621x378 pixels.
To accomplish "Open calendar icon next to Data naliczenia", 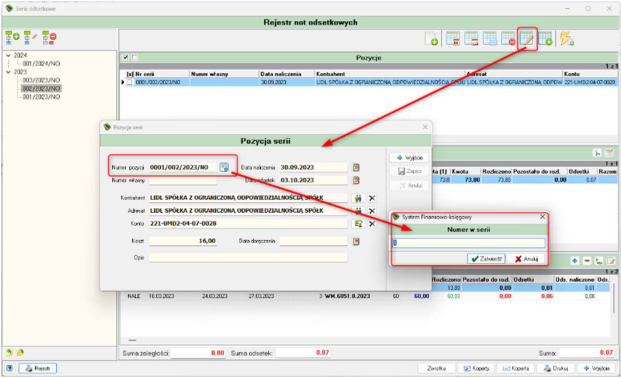I will (x=356, y=167).
